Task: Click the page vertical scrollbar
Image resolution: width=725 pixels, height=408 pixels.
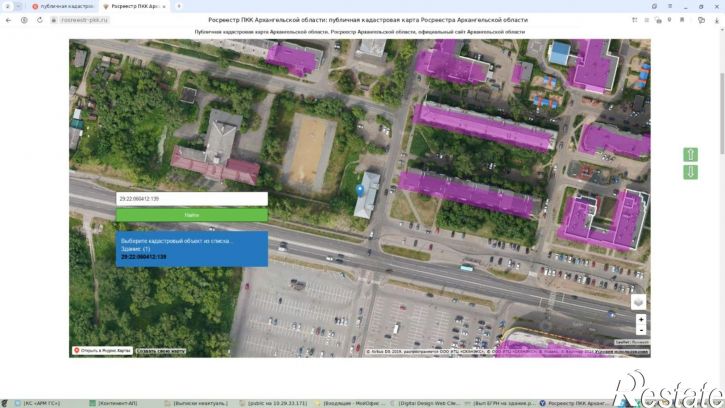Action: click(x=722, y=113)
